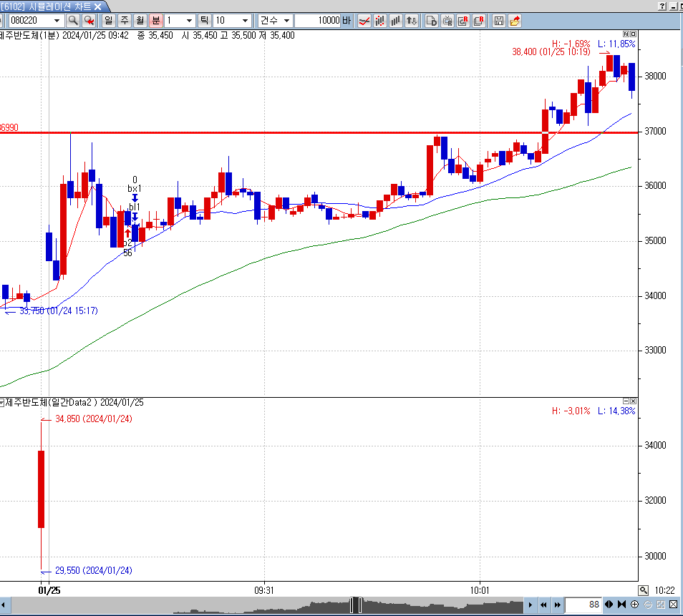Click the candlestick chart type icon
The height and width of the screenshot is (616, 683).
(380, 20)
